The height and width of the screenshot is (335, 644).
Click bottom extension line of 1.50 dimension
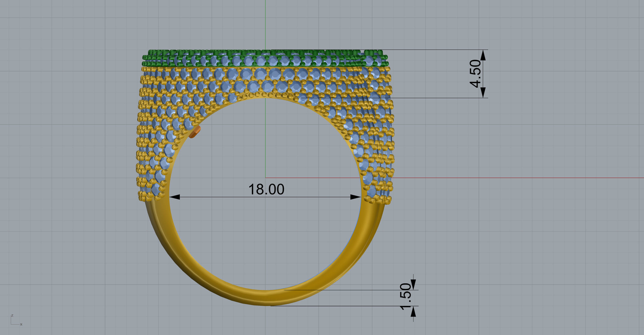pyautogui.click(x=343, y=306)
